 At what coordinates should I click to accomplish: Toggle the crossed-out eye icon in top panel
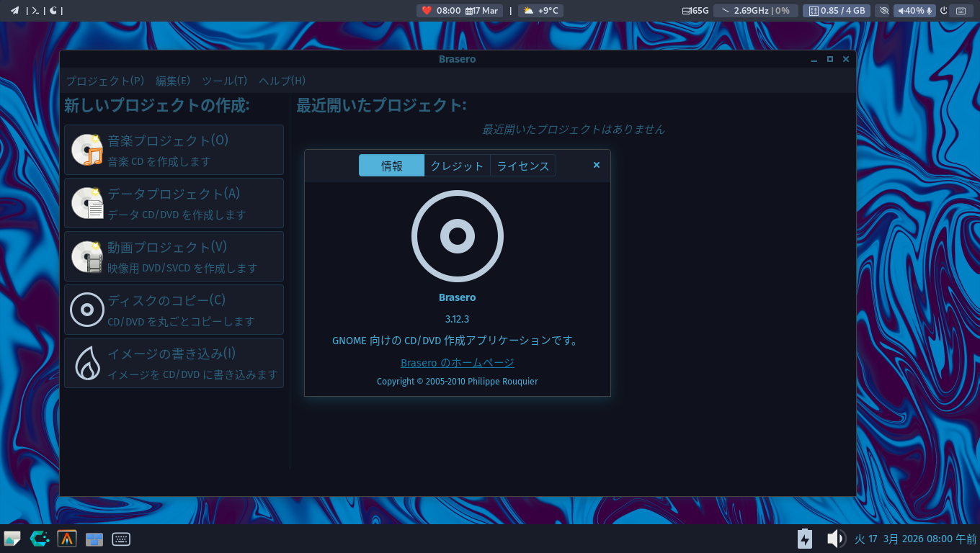884,11
